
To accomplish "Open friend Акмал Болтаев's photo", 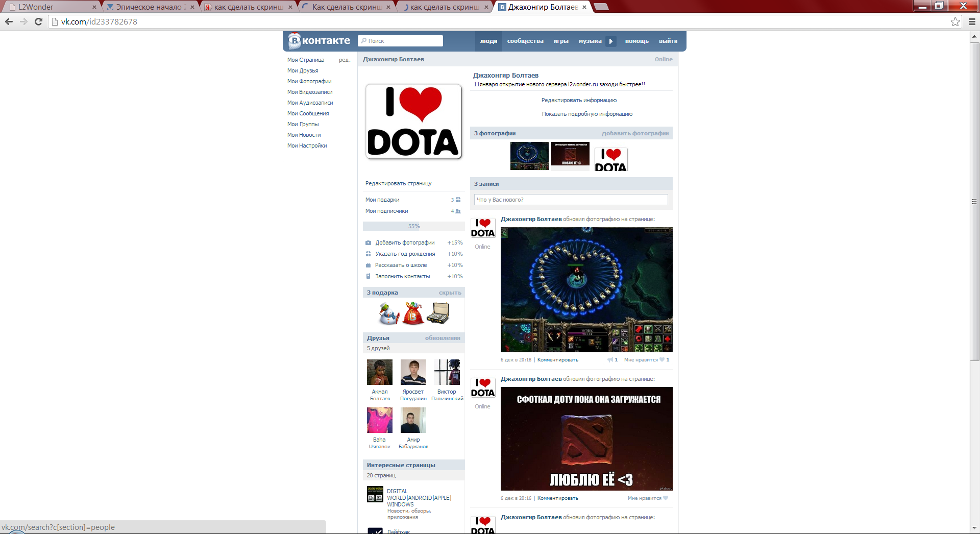I will (x=380, y=372).
